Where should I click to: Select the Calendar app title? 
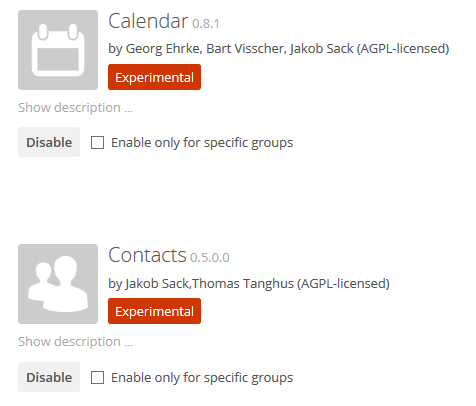tap(148, 21)
